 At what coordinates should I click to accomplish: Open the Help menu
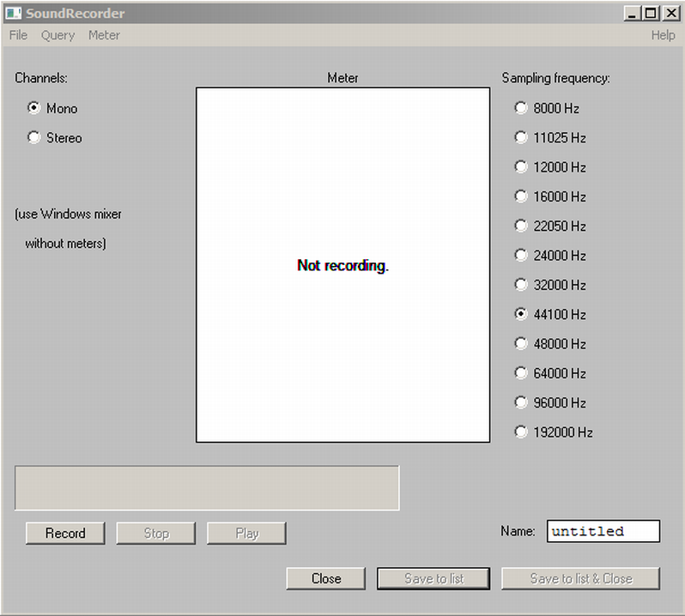click(x=663, y=35)
